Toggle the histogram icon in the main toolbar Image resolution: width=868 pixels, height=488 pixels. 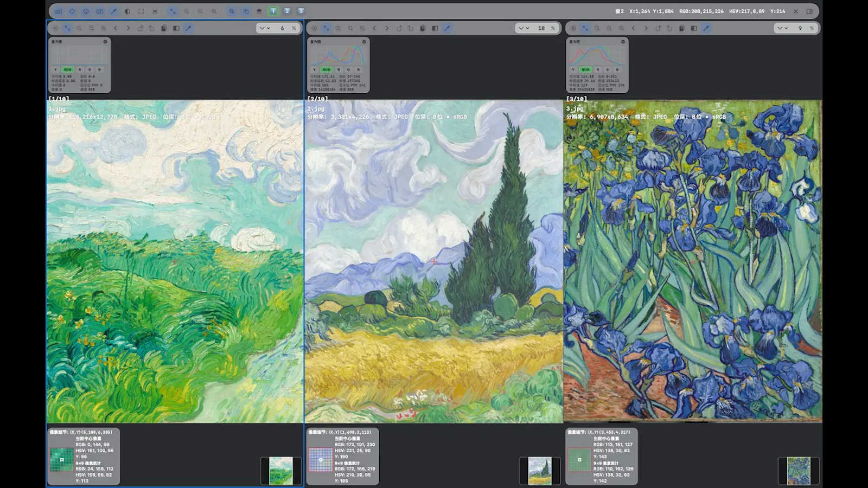pos(58,11)
